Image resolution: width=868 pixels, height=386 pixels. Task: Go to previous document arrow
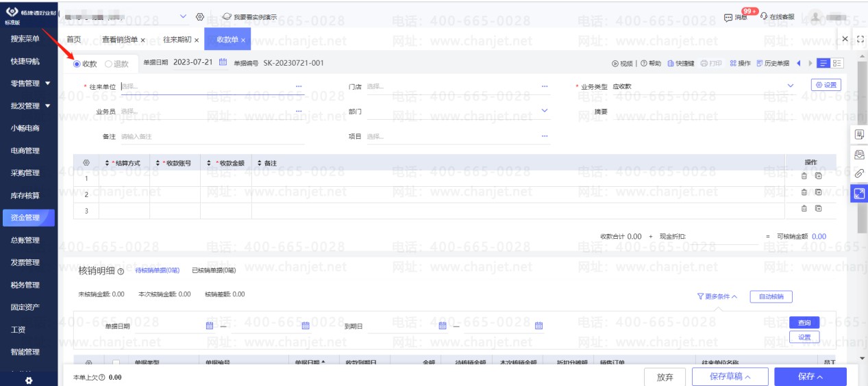coord(799,64)
